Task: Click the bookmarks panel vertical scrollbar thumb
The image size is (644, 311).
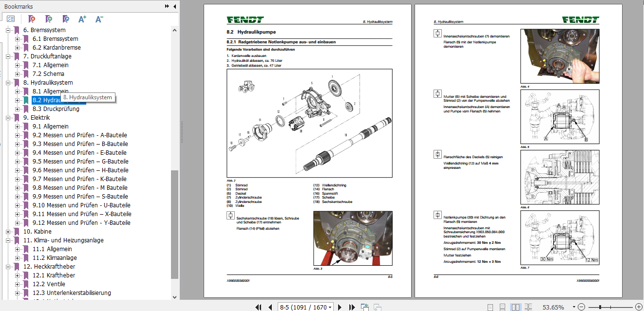Action: coord(174,225)
